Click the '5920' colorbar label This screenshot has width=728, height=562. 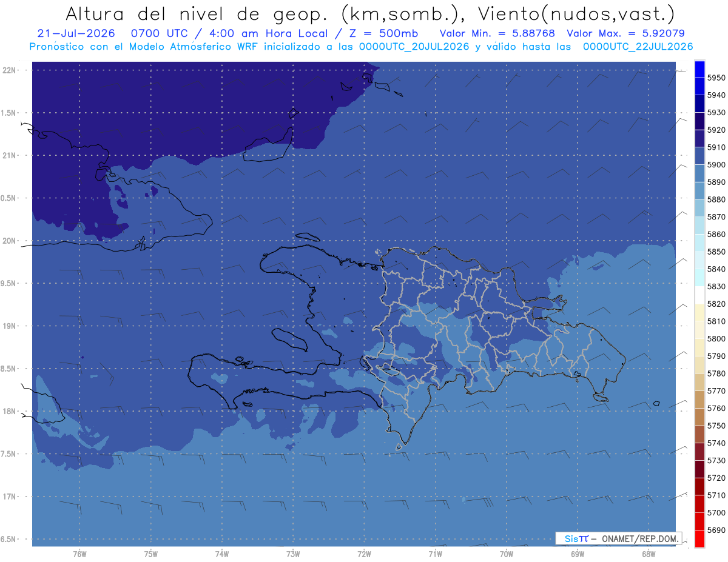click(x=716, y=130)
